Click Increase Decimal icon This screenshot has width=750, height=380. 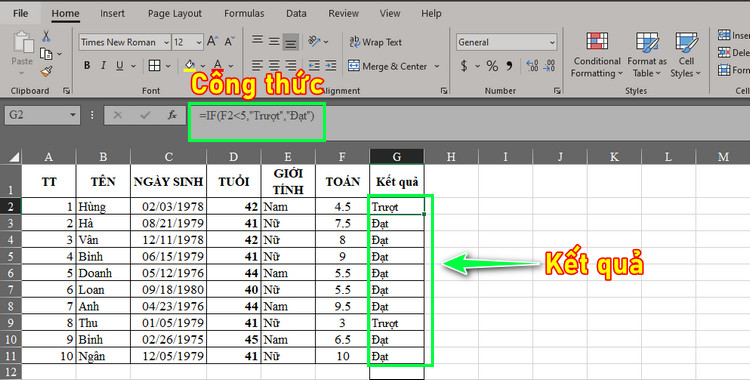532,66
